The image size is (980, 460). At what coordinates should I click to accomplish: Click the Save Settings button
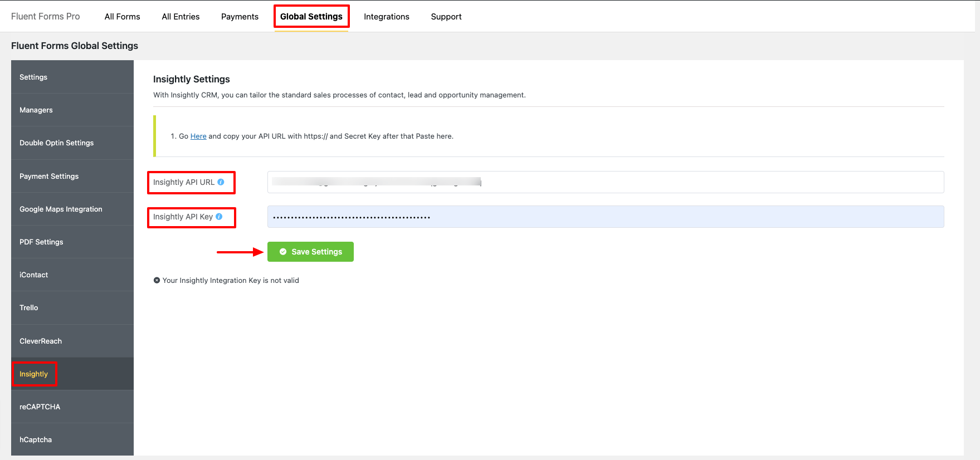pyautogui.click(x=310, y=252)
